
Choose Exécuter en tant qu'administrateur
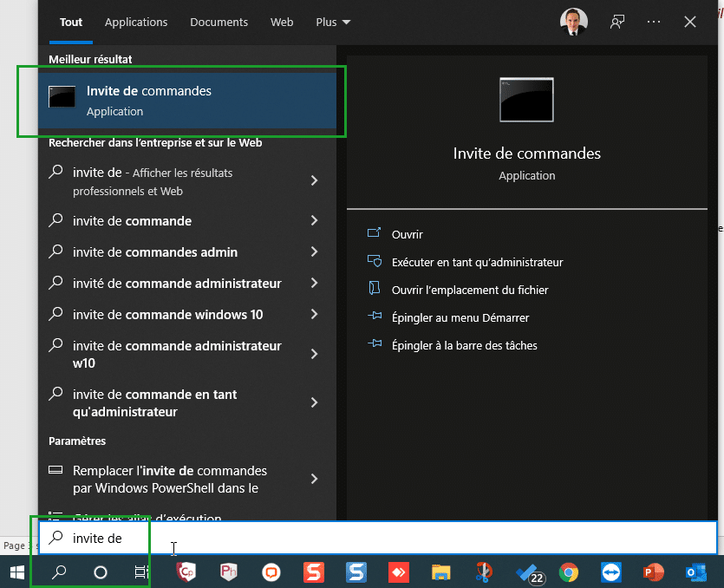[x=477, y=263]
